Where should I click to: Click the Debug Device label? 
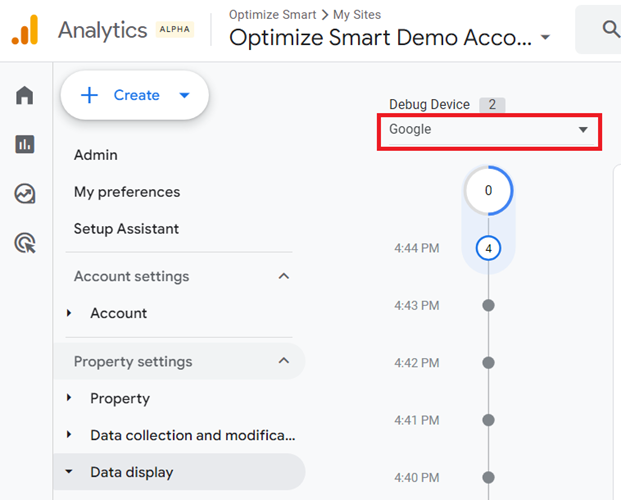point(429,105)
